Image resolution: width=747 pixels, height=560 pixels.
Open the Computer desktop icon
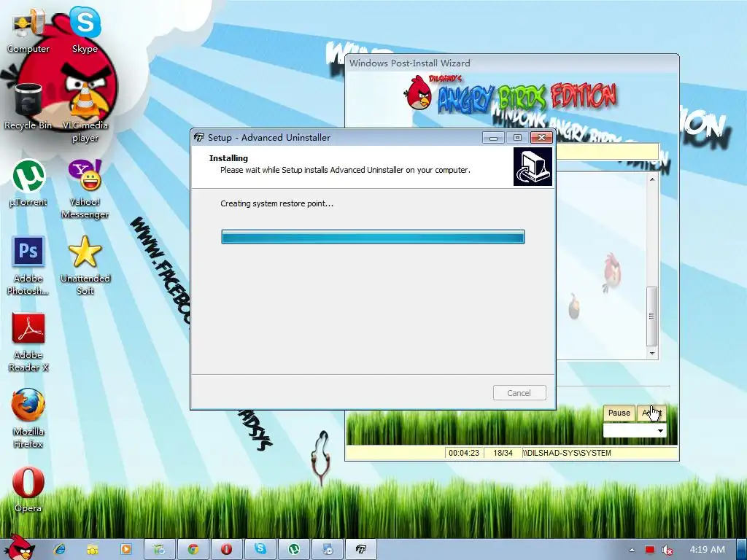click(x=28, y=31)
